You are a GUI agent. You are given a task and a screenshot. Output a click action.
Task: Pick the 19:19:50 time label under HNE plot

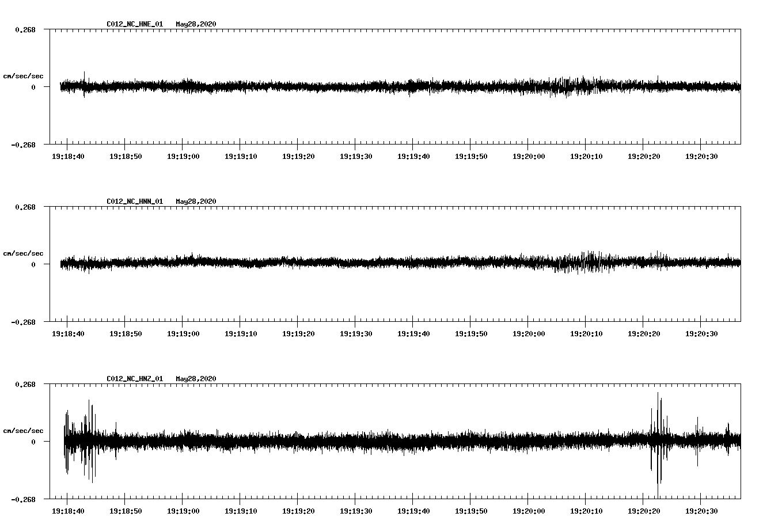(x=471, y=156)
